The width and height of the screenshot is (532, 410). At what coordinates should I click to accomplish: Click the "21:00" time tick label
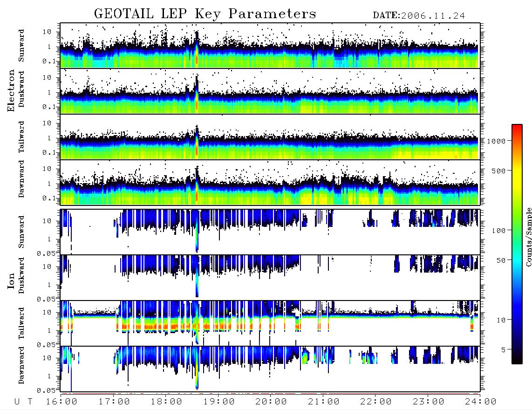pyautogui.click(x=324, y=402)
